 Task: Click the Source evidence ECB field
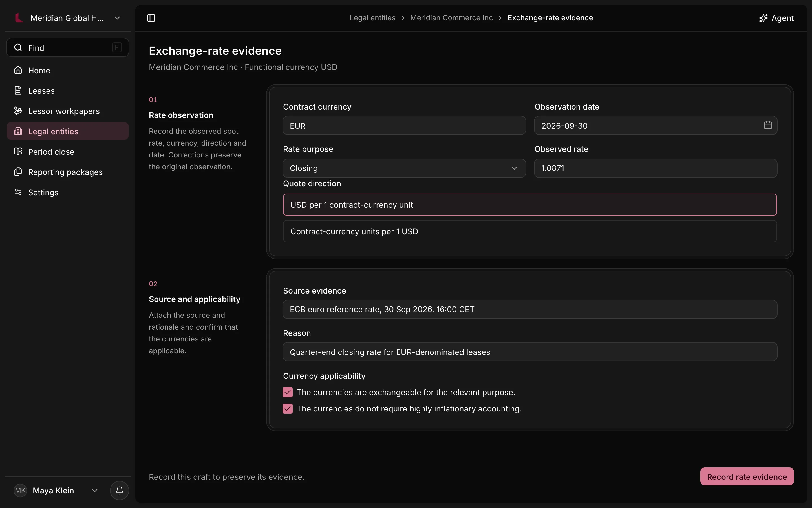[x=530, y=309]
